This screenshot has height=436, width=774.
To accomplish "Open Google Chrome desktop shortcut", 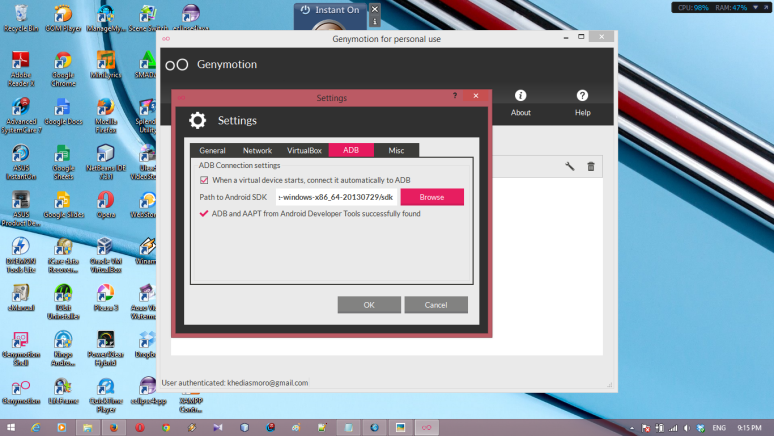I will coord(63,69).
